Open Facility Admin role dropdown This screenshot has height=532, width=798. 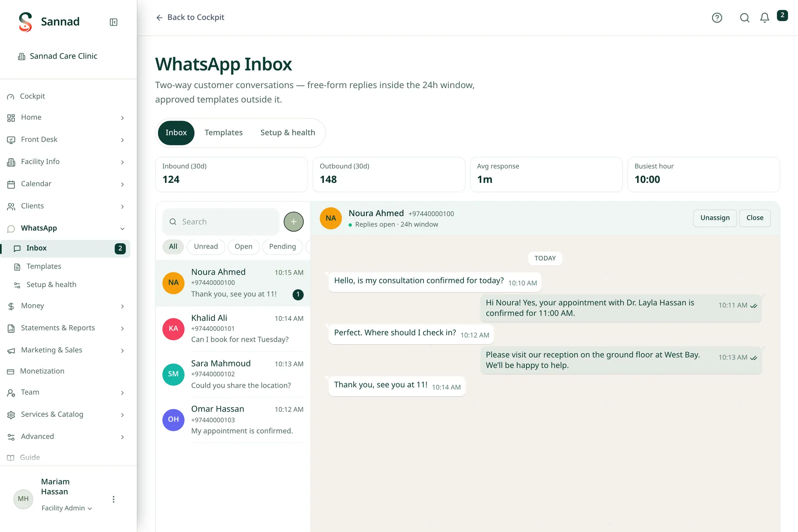point(66,508)
